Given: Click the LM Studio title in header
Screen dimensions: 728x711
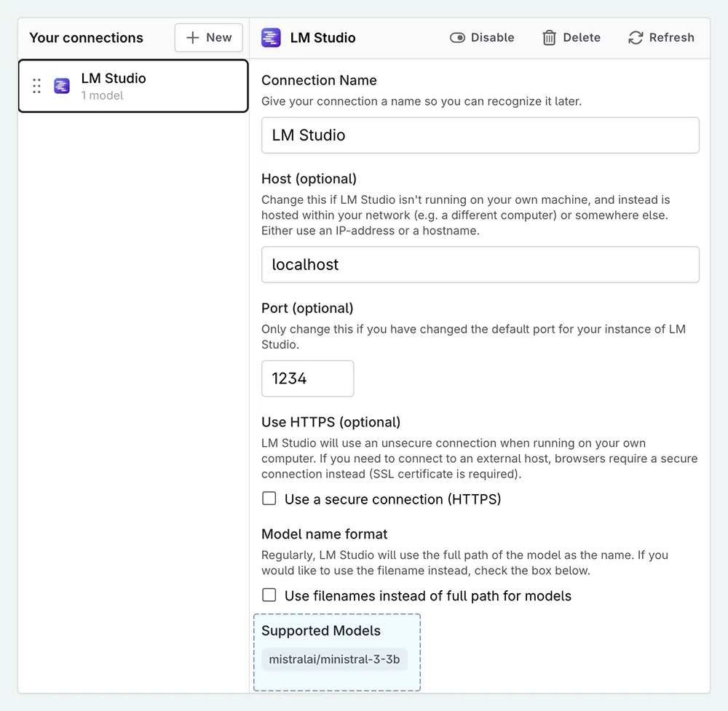Looking at the screenshot, I should pyautogui.click(x=323, y=38).
